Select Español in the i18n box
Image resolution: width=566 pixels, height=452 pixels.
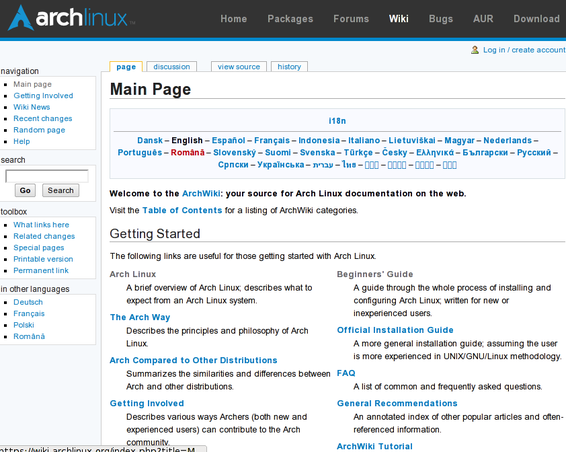228,140
